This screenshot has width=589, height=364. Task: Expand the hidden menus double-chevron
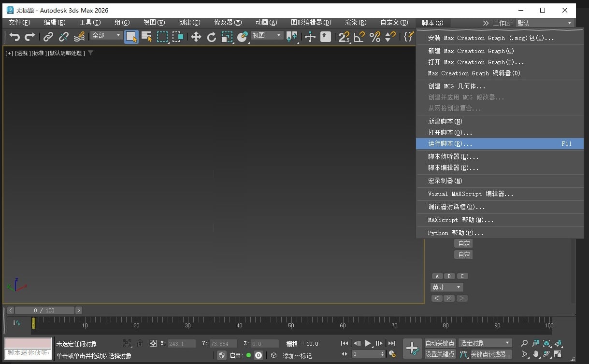[x=486, y=23]
